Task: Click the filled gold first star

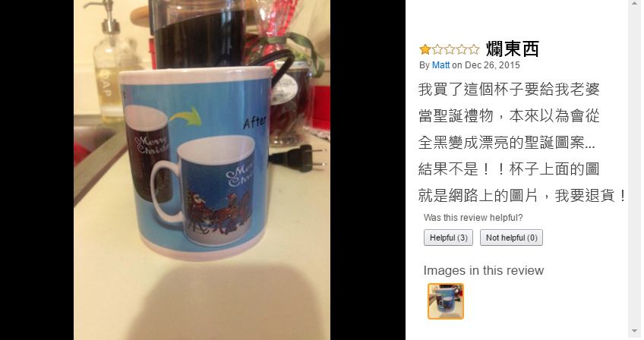Action: point(425,49)
